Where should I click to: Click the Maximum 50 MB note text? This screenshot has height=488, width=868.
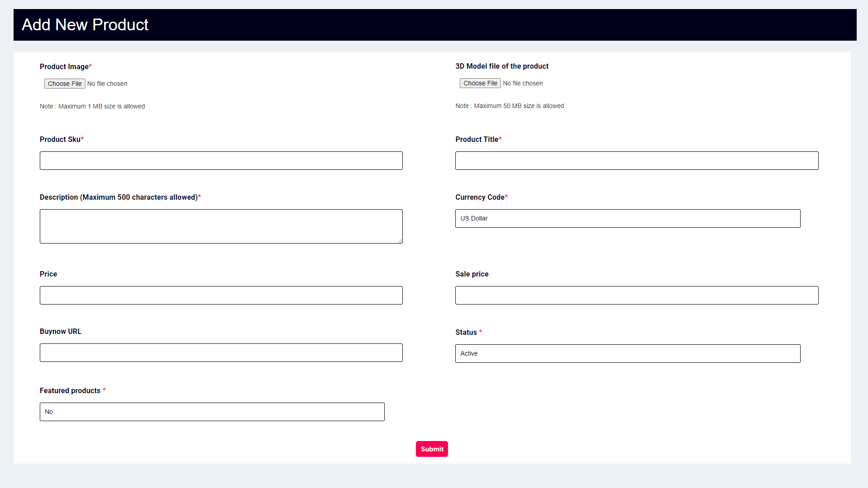509,106
